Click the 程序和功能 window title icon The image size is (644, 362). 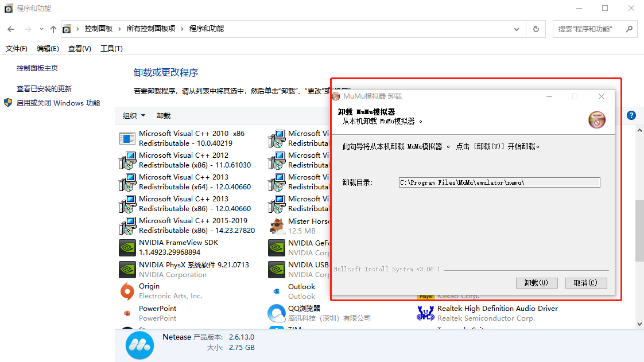coord(9,8)
